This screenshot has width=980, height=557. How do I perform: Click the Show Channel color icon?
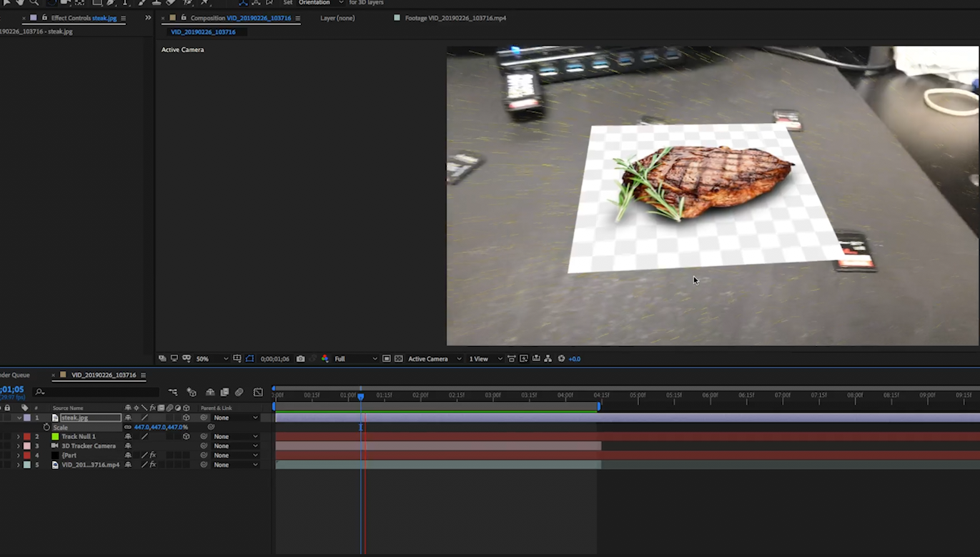pyautogui.click(x=325, y=359)
